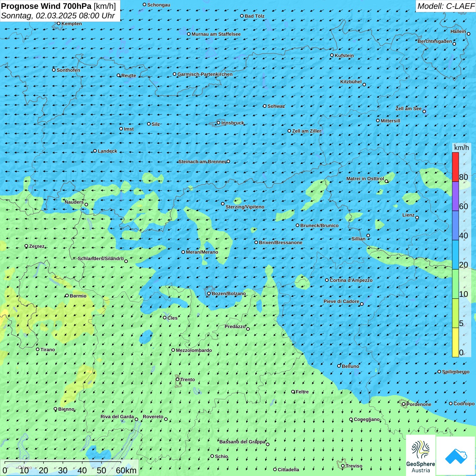
Task: Select the '60km' scale bar label
Action: pyautogui.click(x=126, y=470)
